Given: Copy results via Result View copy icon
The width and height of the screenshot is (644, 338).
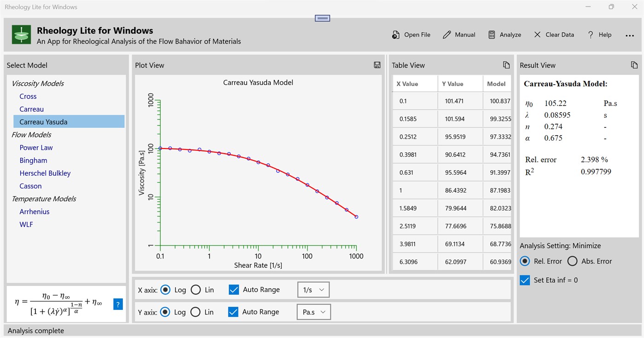Looking at the screenshot, I should coord(635,65).
